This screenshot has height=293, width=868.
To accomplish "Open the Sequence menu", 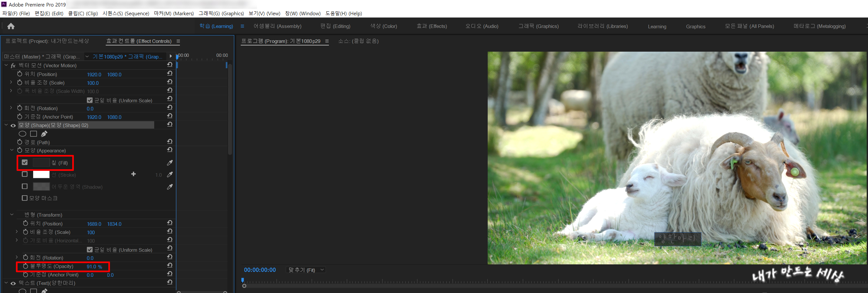I will pos(126,13).
